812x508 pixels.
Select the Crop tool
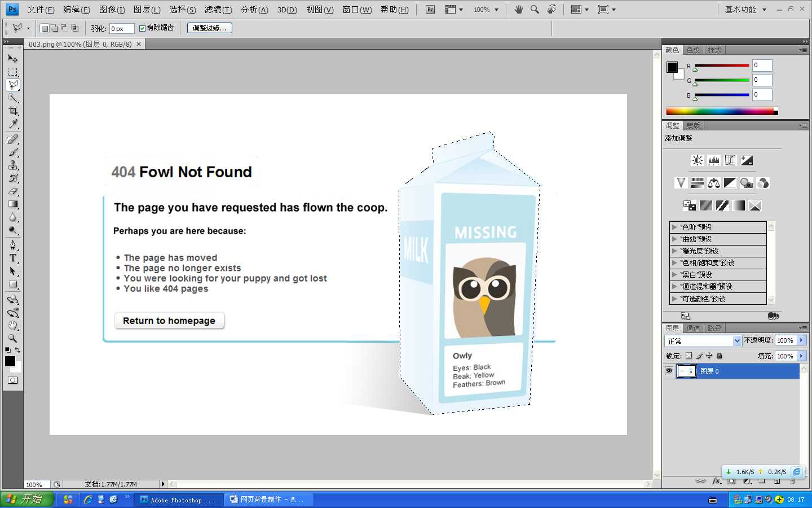click(13, 111)
